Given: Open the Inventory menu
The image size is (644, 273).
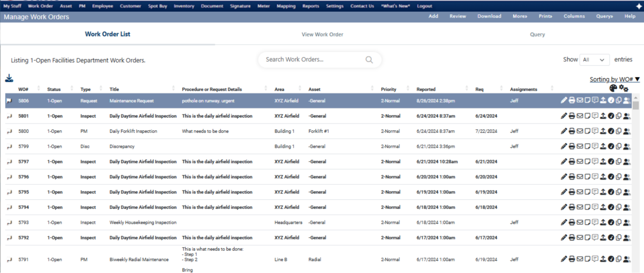Looking at the screenshot, I should point(184,6).
